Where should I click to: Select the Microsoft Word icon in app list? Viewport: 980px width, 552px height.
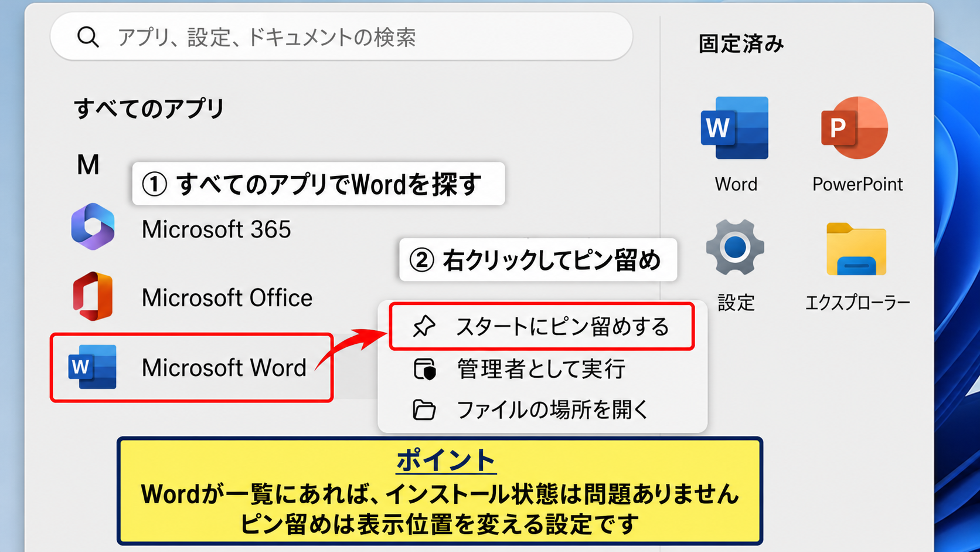pos(93,367)
